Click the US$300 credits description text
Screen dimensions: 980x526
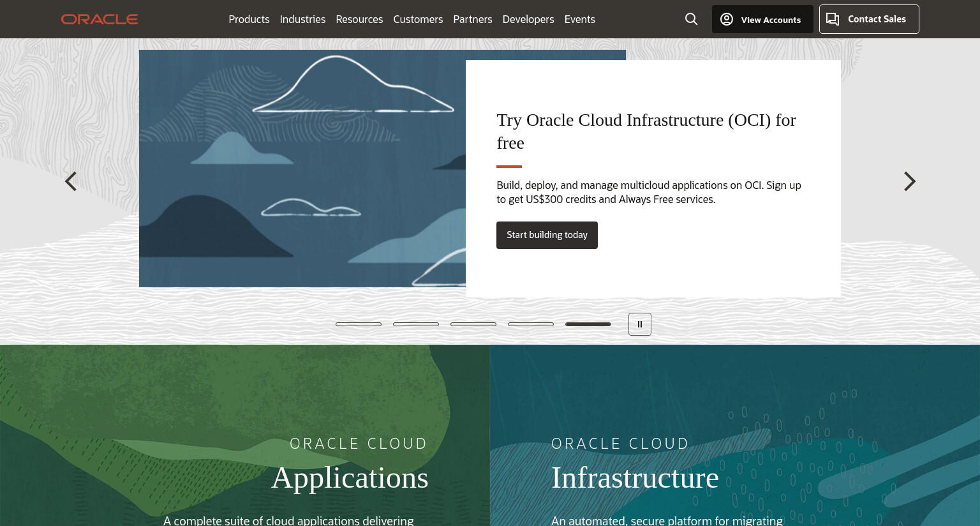tap(649, 192)
